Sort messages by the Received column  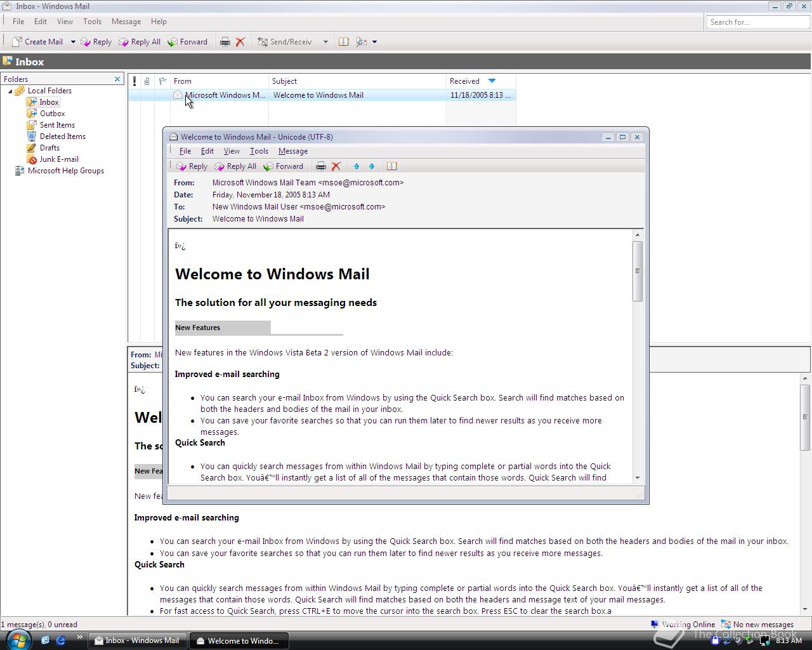point(481,81)
